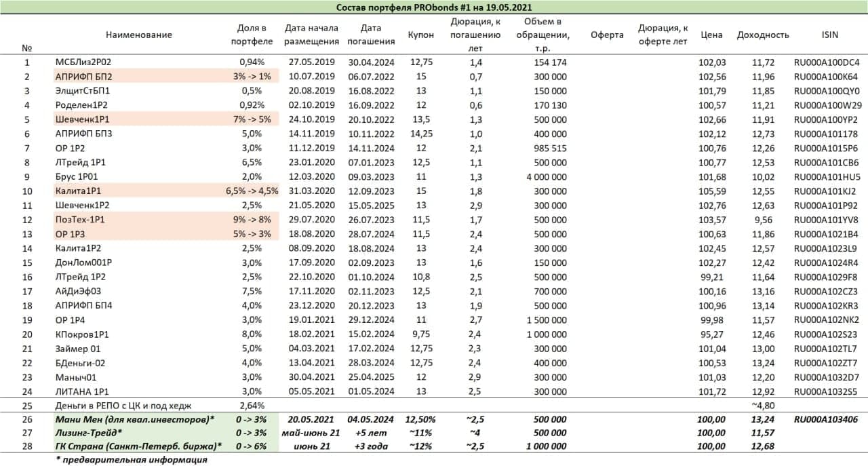
Task: Select the "КПокров1Р1" bond name
Action: (x=83, y=334)
